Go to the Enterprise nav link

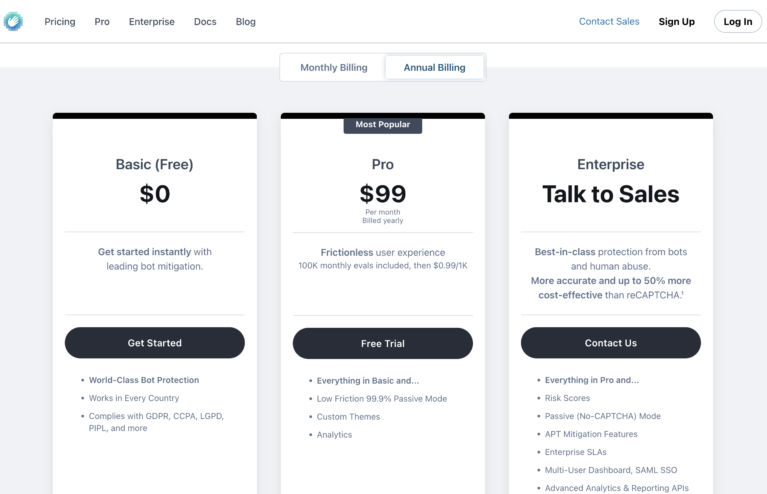152,22
